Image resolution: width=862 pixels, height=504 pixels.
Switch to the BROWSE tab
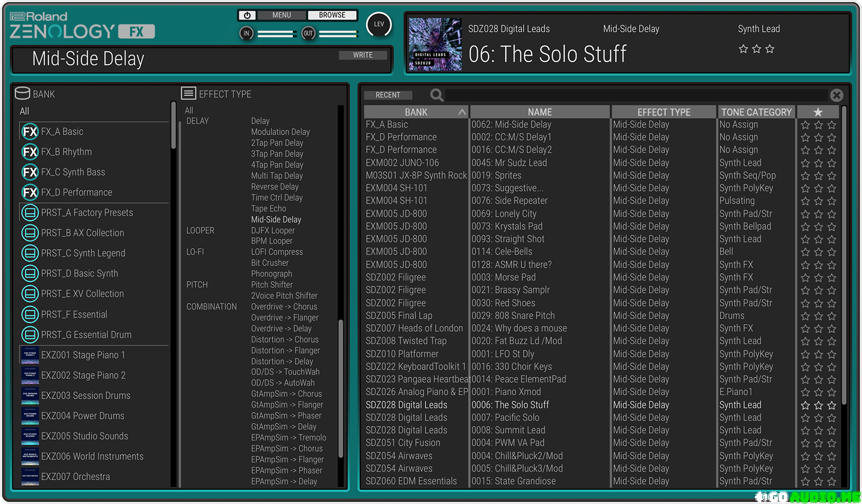pos(332,15)
